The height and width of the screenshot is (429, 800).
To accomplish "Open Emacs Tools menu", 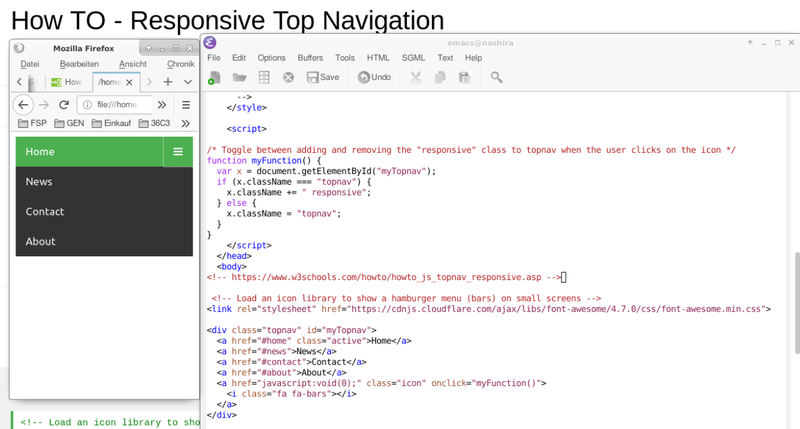I will click(x=345, y=58).
